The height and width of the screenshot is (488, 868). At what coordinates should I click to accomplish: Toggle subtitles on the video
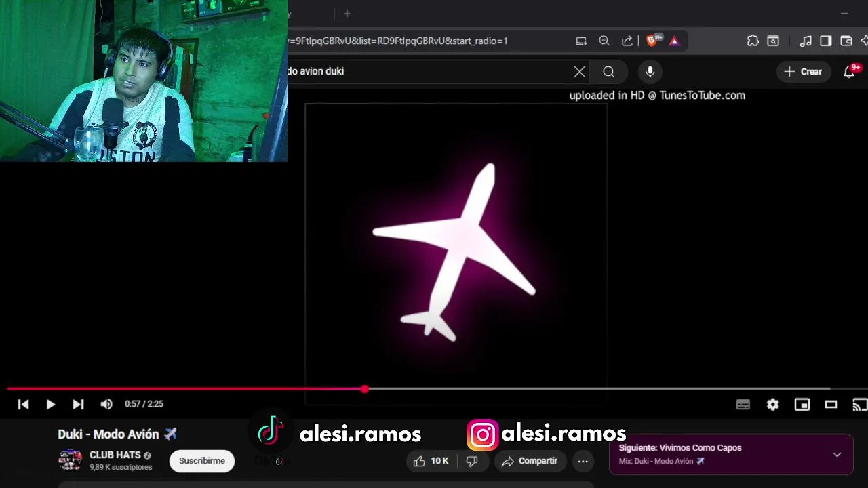(743, 405)
